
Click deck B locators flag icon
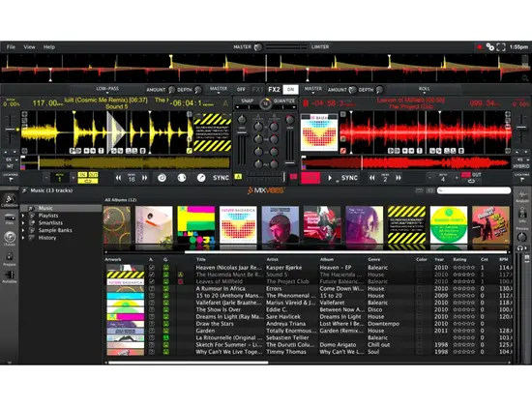[x=521, y=179]
